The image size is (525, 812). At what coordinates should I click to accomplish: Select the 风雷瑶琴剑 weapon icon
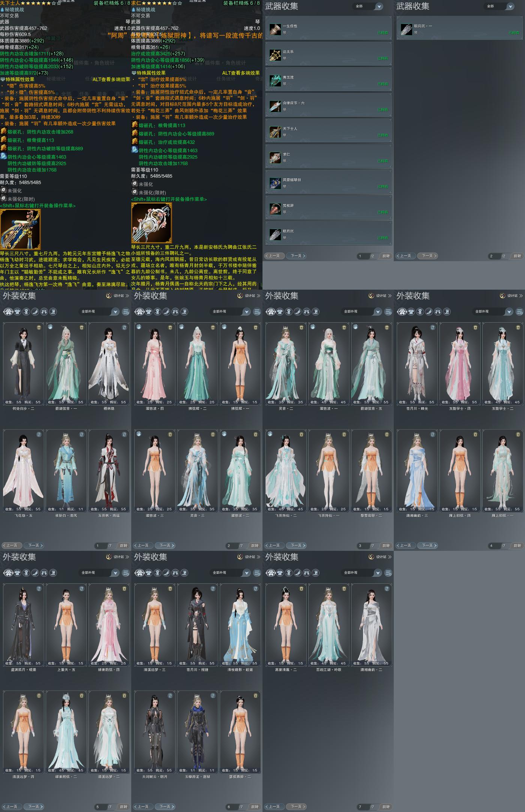tap(275, 183)
